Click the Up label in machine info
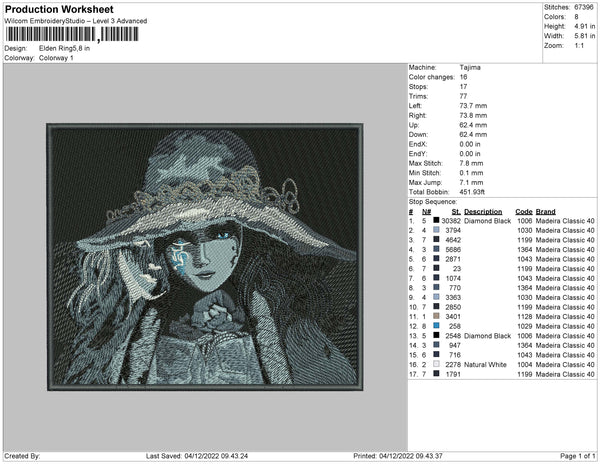The image size is (600, 464). point(414,125)
